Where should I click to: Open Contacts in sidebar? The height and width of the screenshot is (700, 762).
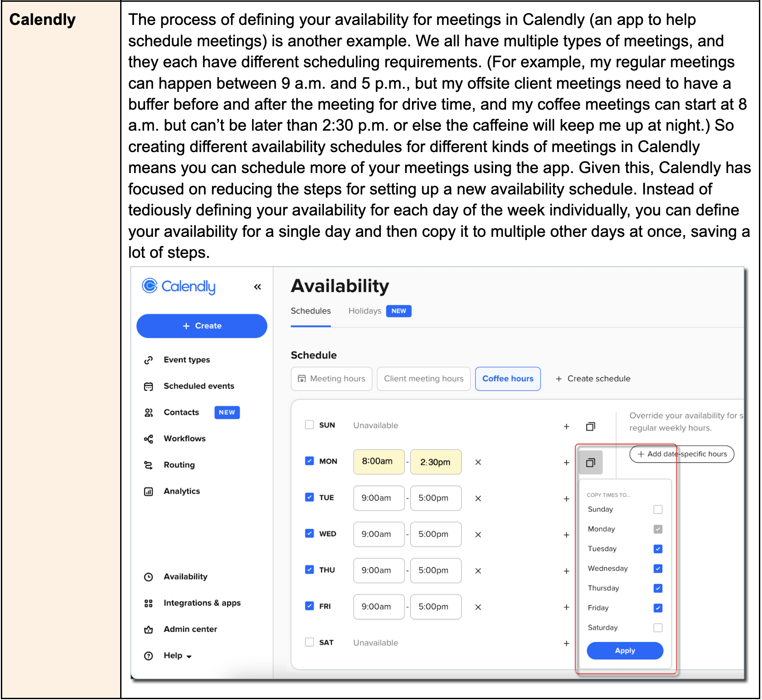pos(181,412)
